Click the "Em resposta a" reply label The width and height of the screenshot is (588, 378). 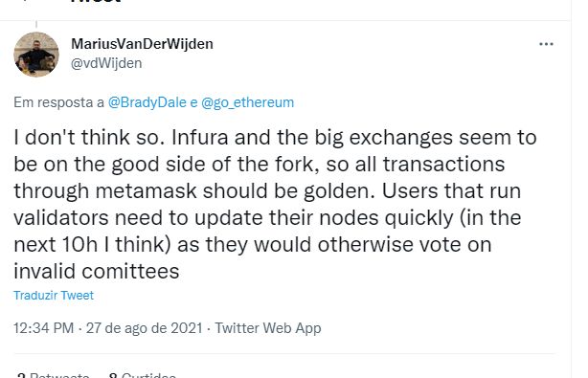pos(58,102)
